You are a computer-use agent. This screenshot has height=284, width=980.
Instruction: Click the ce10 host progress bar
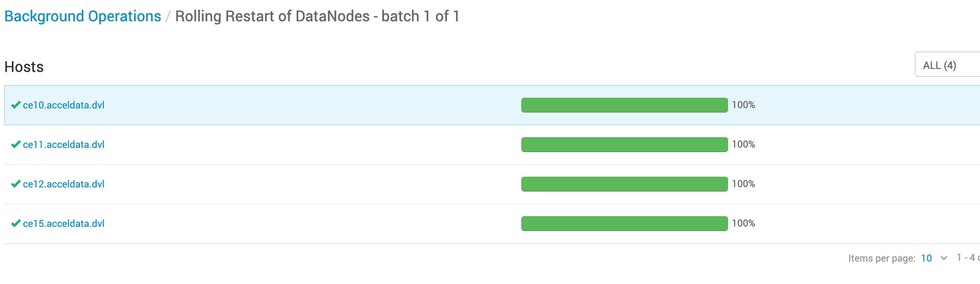(x=624, y=105)
